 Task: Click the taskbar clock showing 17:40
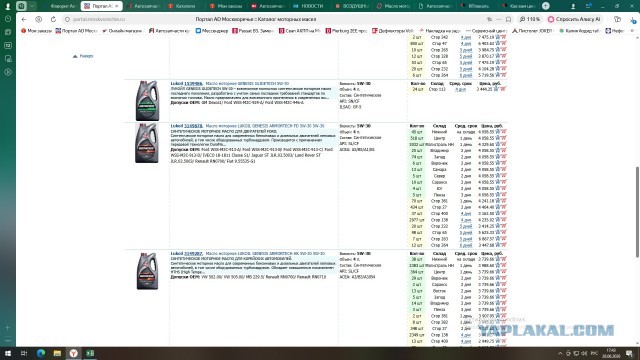(x=611, y=353)
